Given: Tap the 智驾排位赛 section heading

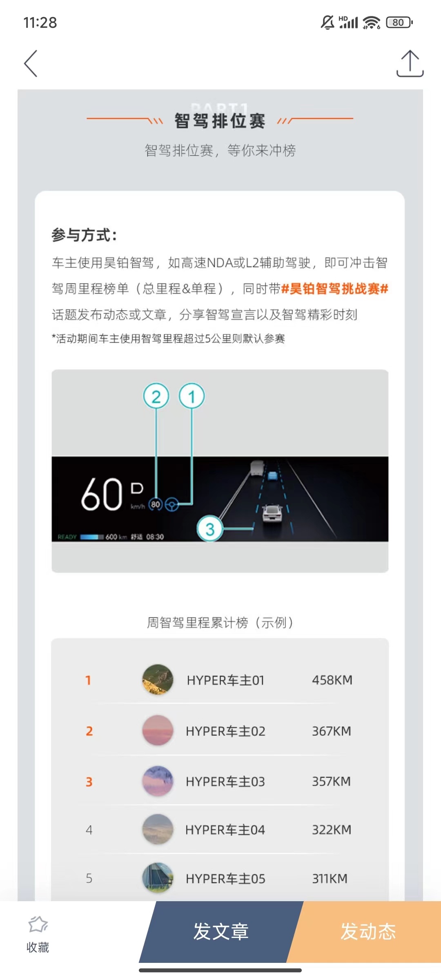Looking at the screenshot, I should click(x=220, y=121).
